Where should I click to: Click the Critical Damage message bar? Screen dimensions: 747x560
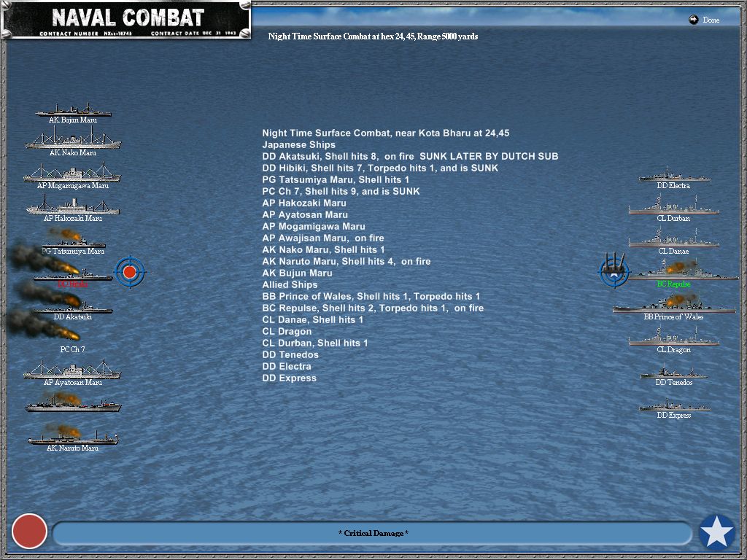pos(373,533)
